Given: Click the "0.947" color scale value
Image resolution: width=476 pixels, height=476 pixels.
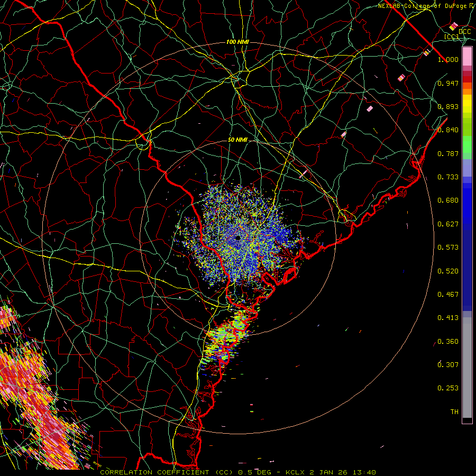Looking at the screenshot, I should coord(448,83).
